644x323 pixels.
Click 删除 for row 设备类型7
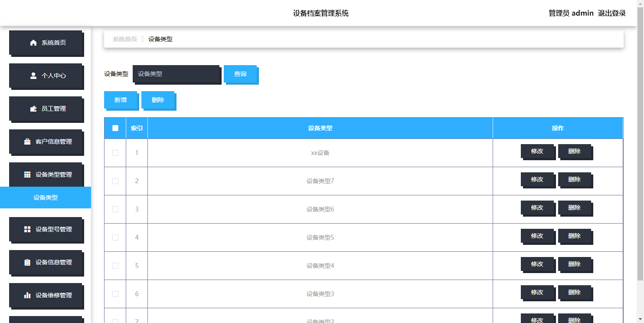pos(575,180)
